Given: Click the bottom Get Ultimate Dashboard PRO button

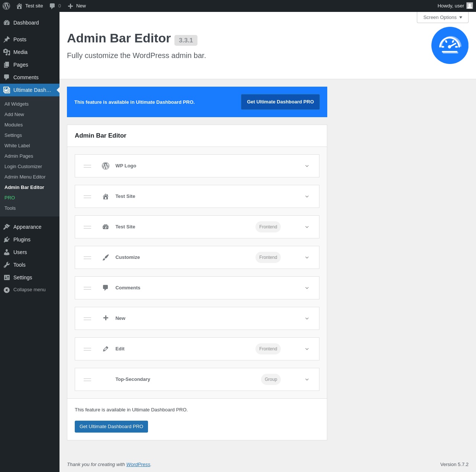Looking at the screenshot, I should pos(111,427).
